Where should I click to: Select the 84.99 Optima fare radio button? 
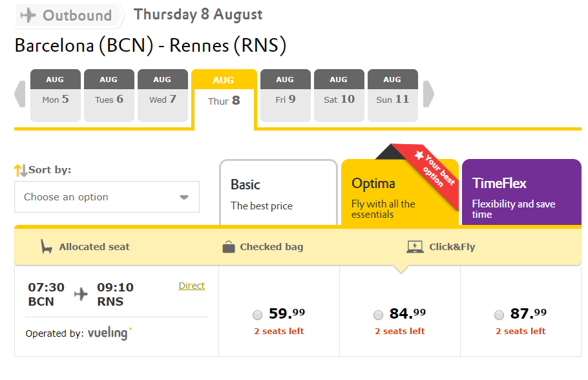pyautogui.click(x=378, y=315)
